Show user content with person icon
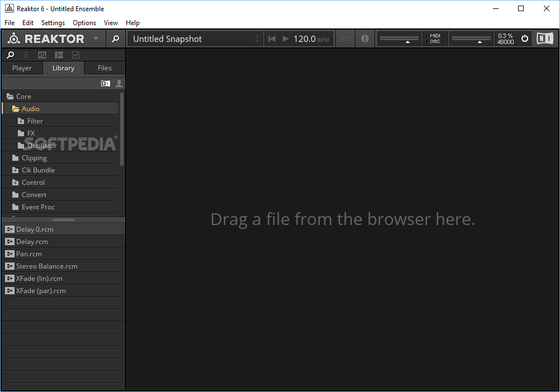Screen dimensions: 560x392 pos(119,83)
